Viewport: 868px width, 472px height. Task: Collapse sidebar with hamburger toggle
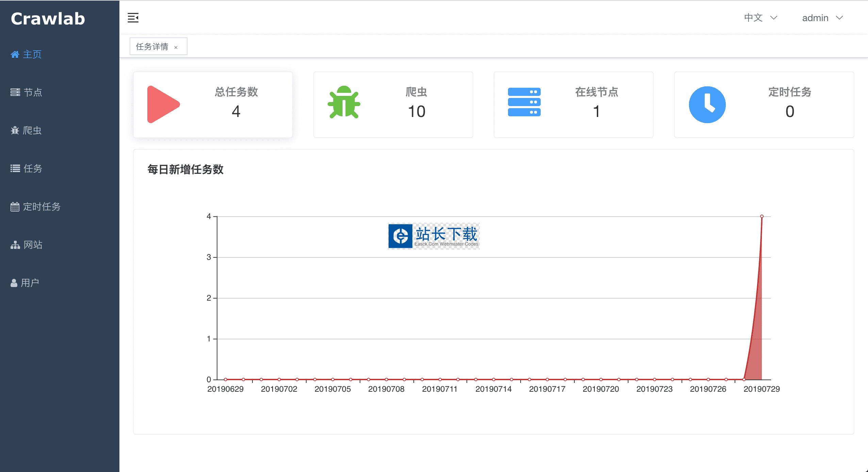133,18
